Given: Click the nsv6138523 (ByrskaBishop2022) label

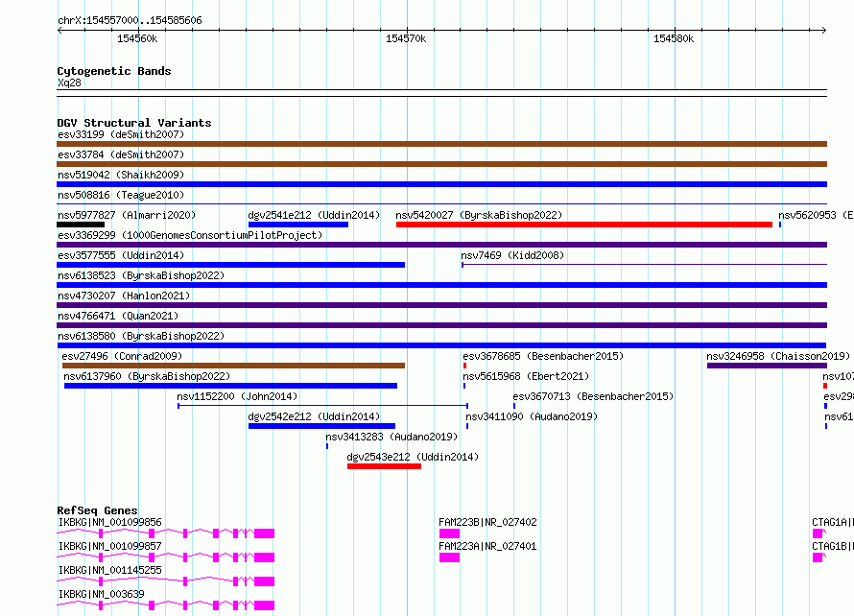Looking at the screenshot, I should point(141,275).
